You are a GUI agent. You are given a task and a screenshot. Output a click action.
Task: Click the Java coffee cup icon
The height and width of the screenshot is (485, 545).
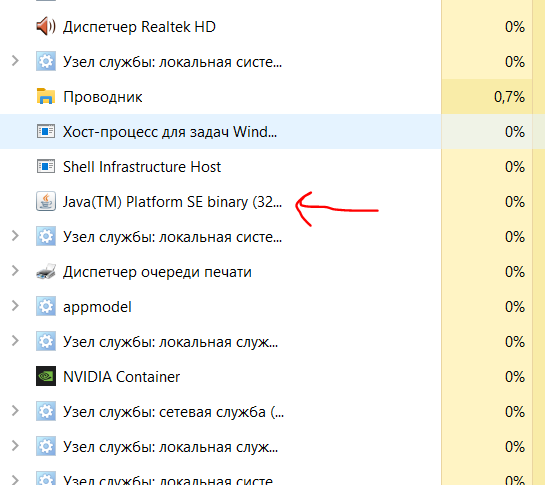[x=46, y=201]
